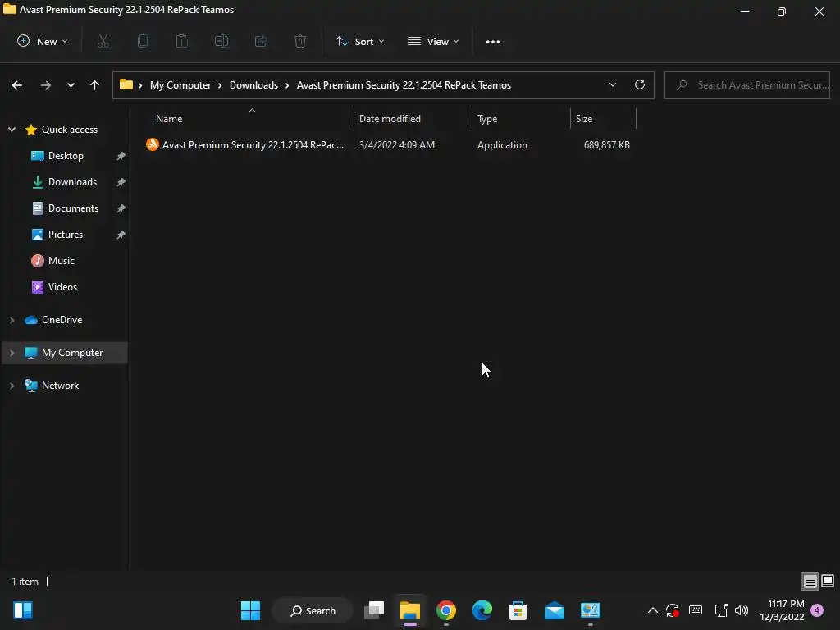Switch to details view icon in status bar

810,582
